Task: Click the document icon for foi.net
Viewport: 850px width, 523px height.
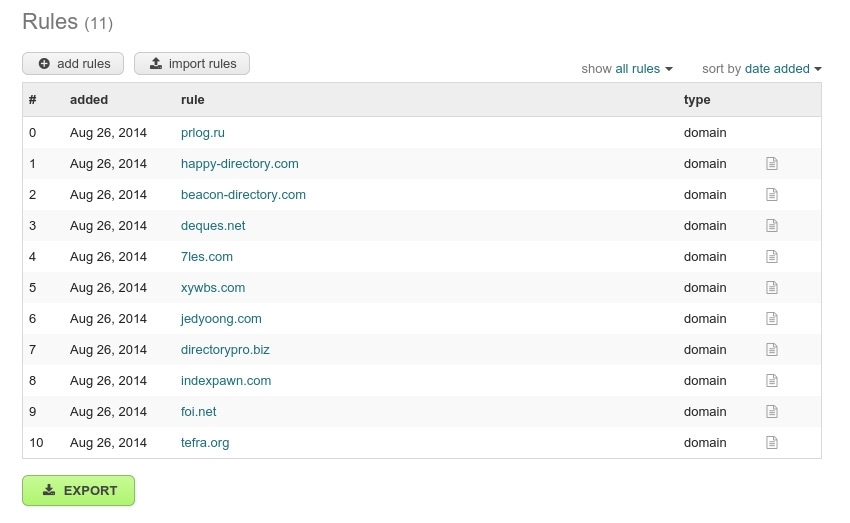Action: click(x=772, y=412)
